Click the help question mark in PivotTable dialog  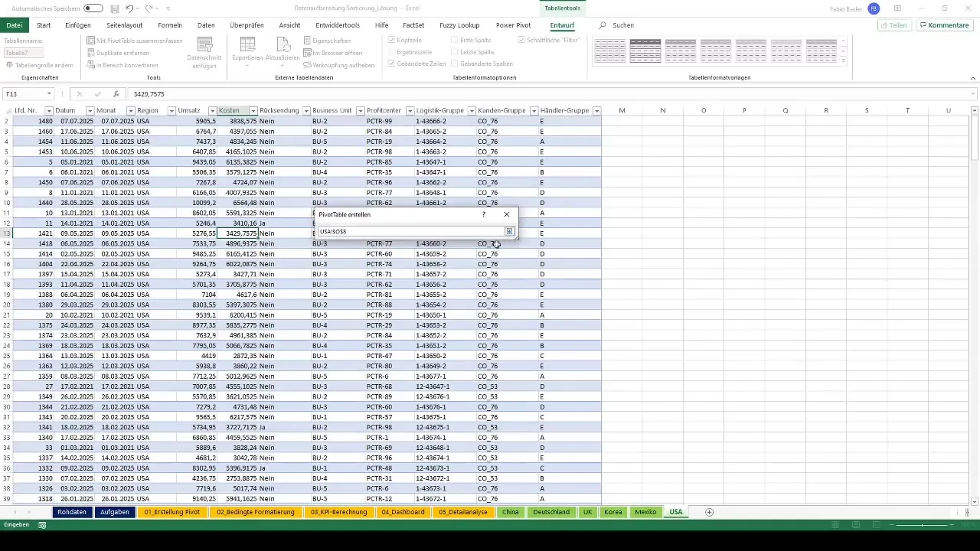pyautogui.click(x=483, y=214)
